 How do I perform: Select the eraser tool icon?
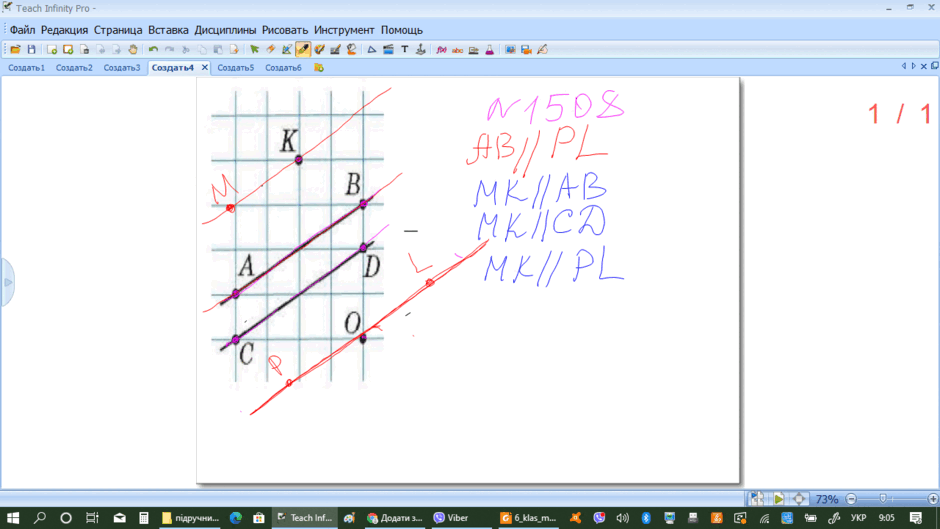point(270,50)
